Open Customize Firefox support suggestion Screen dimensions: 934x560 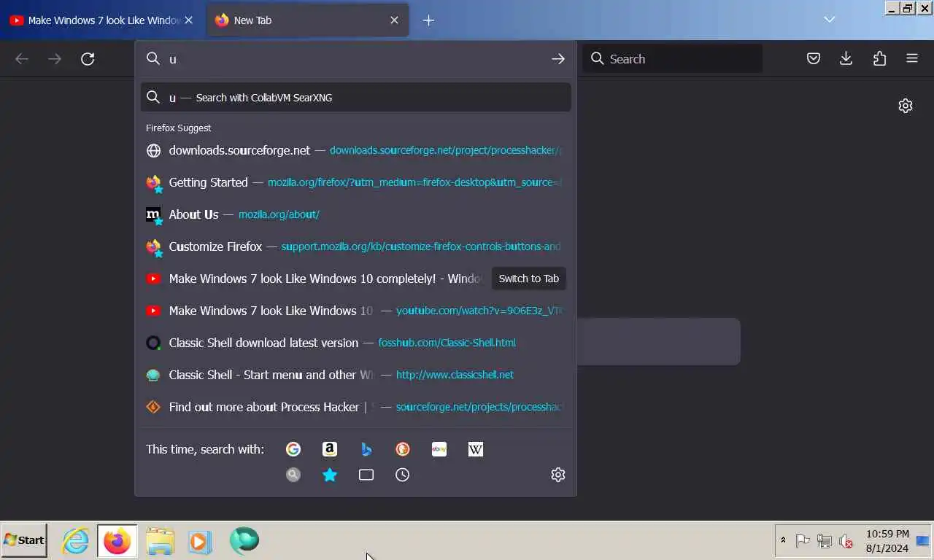356,246
